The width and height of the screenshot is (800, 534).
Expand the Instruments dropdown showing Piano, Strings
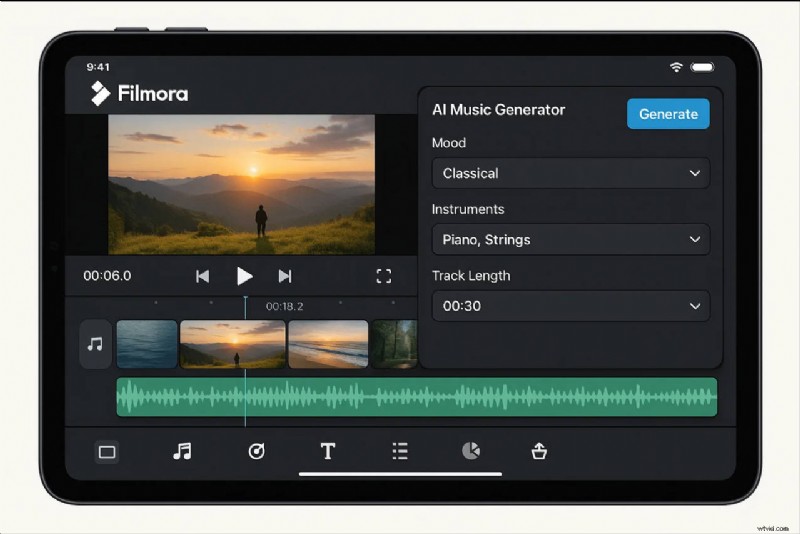(x=570, y=240)
